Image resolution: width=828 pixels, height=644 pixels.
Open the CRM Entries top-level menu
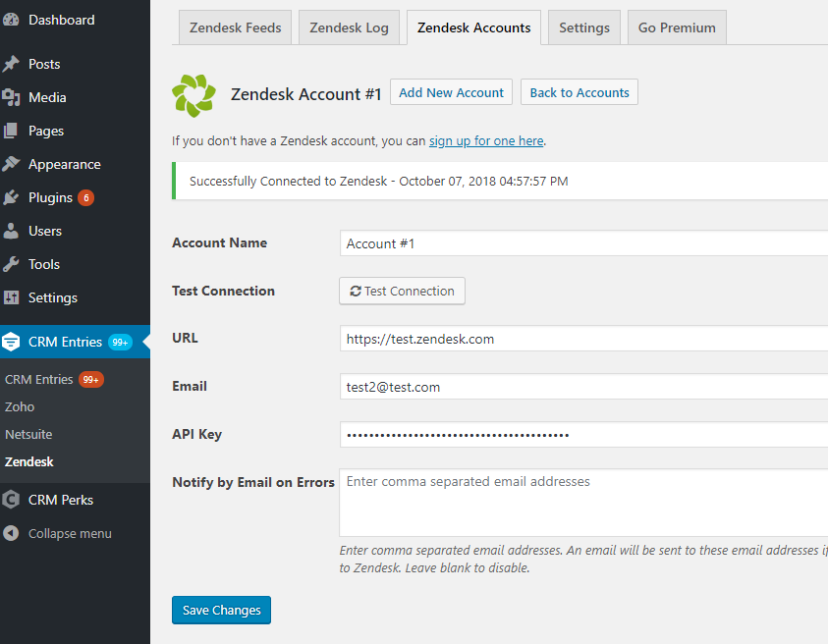tap(75, 342)
